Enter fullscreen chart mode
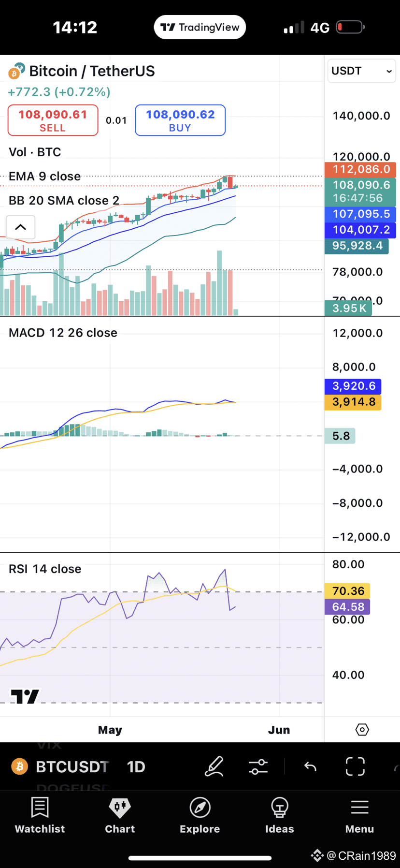Image resolution: width=400 pixels, height=868 pixels. click(x=355, y=766)
